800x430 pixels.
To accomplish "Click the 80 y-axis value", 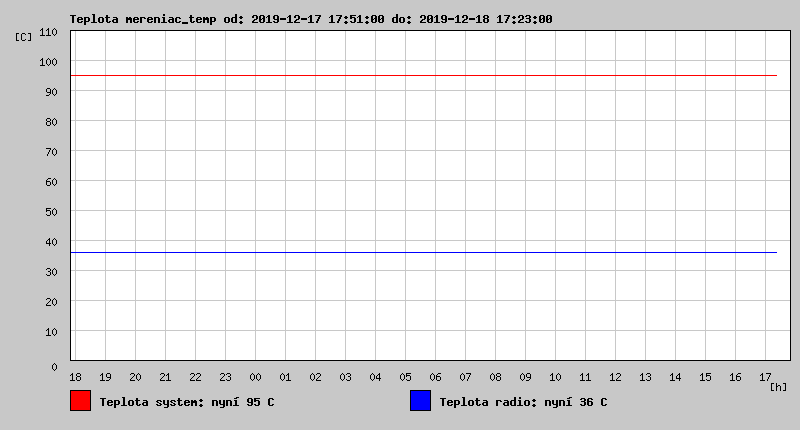I will (52, 122).
